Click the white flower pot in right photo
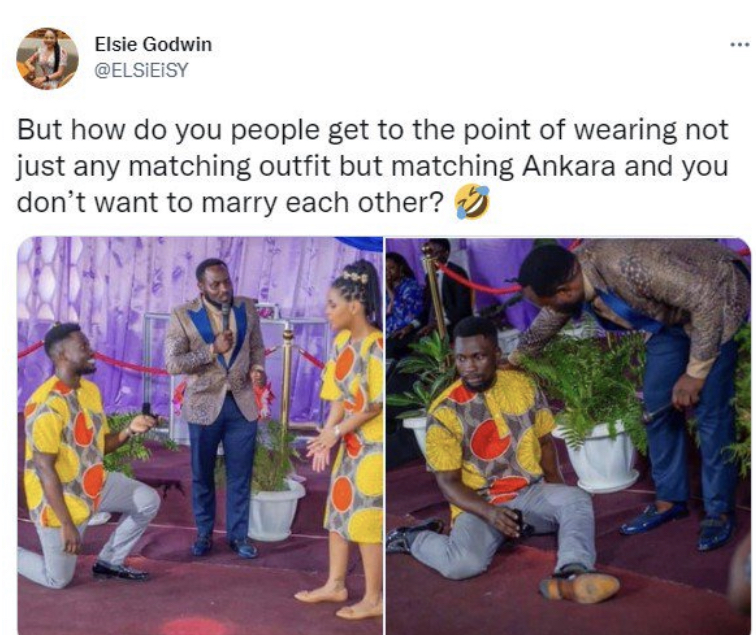 602,456
